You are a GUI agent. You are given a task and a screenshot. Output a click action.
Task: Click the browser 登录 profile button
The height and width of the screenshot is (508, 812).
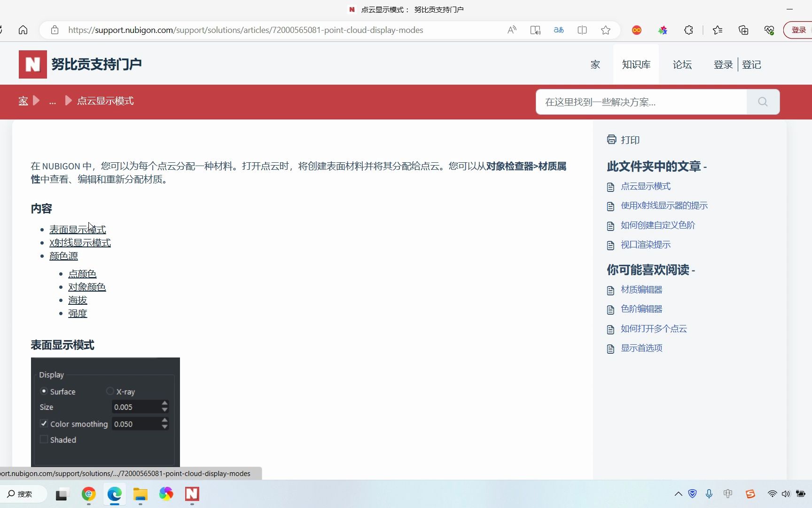pyautogui.click(x=798, y=30)
